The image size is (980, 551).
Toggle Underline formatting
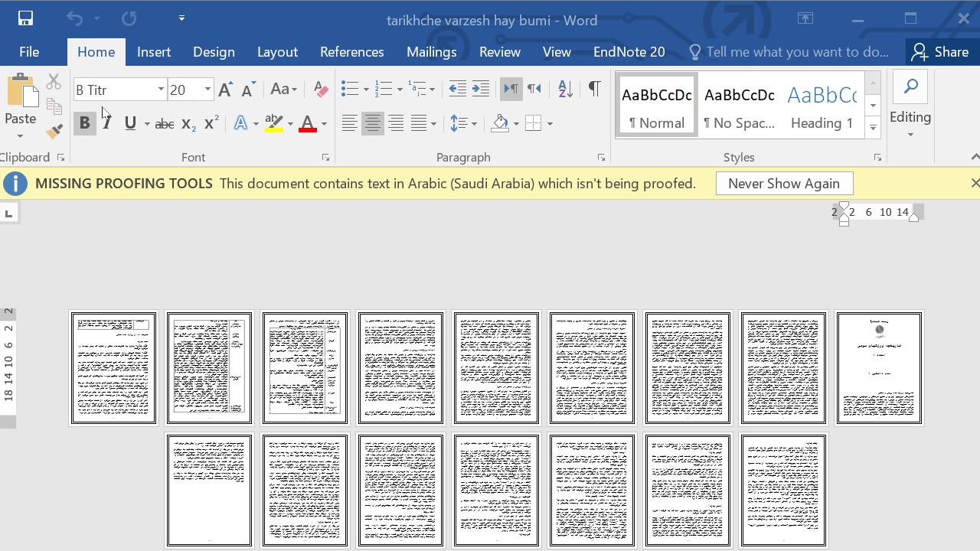[130, 123]
